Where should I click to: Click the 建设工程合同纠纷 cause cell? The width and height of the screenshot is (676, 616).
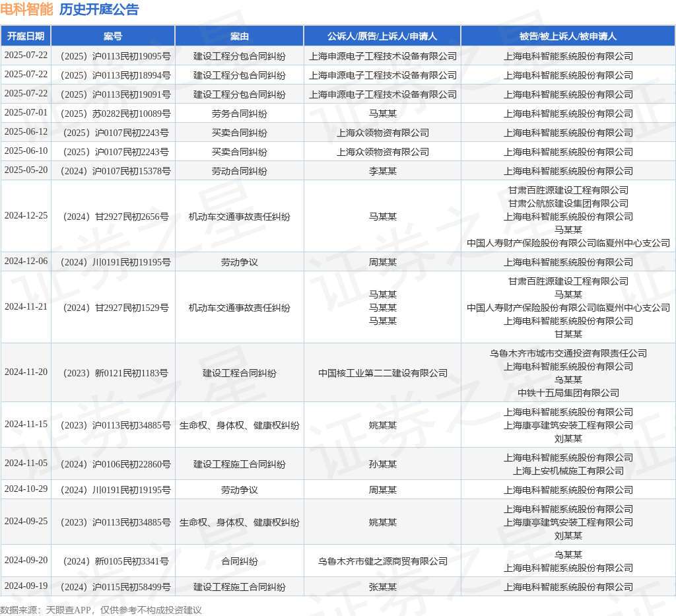click(239, 373)
